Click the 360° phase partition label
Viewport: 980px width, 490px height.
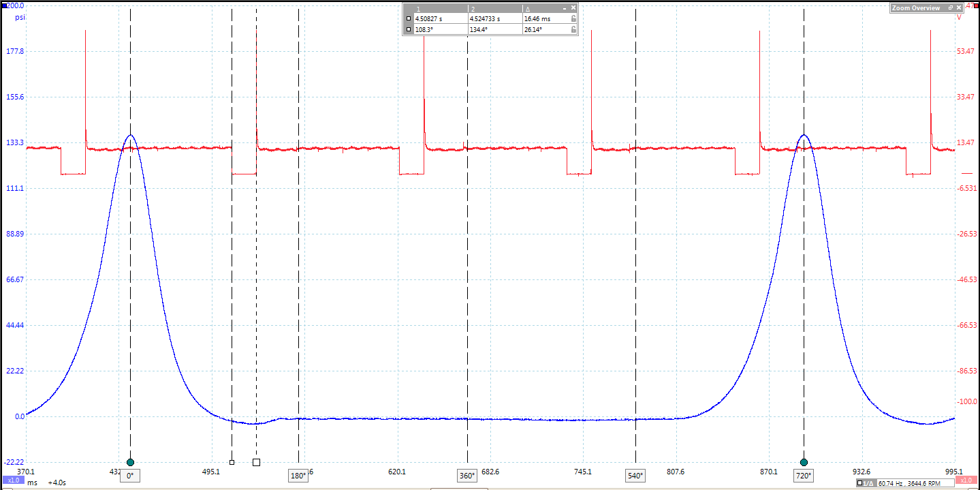(x=467, y=476)
